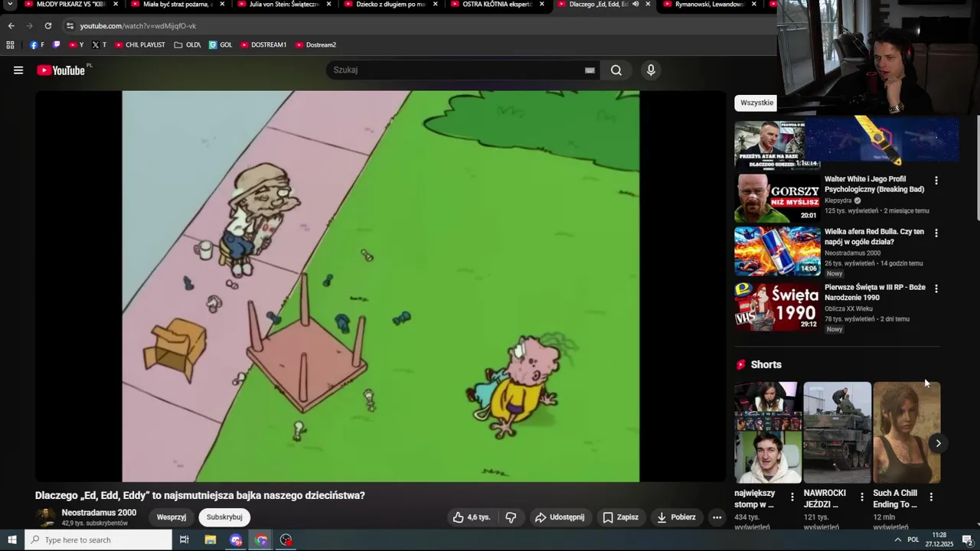Viewport: 980px width, 551px height.
Task: Click the search magnifier button
Action: (x=616, y=70)
